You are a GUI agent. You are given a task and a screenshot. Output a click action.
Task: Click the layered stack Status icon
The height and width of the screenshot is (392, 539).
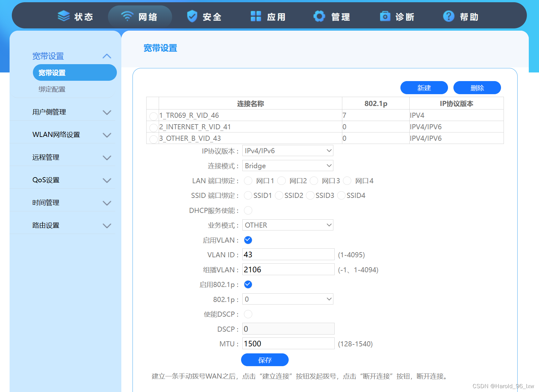pos(64,16)
